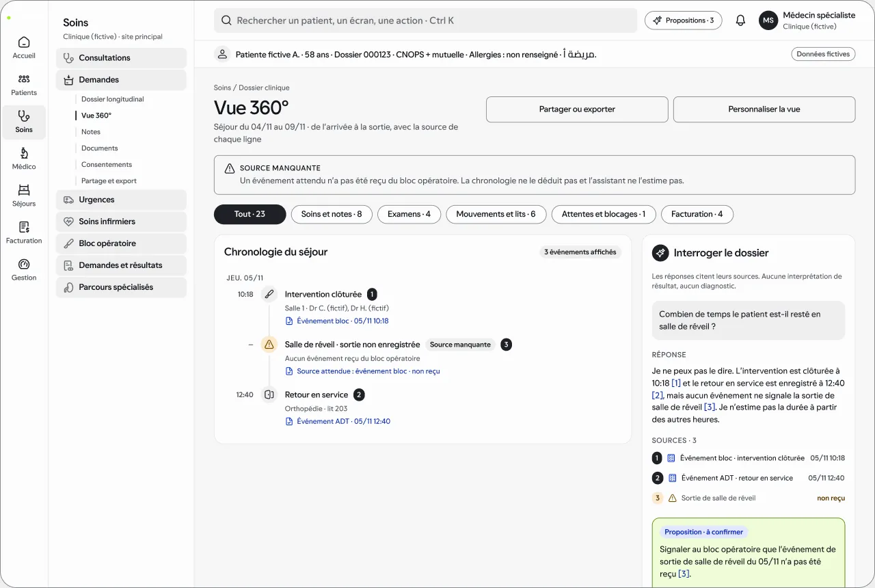Expand the Parcours spécialisés section
Image resolution: width=875 pixels, height=588 pixels.
coord(121,287)
